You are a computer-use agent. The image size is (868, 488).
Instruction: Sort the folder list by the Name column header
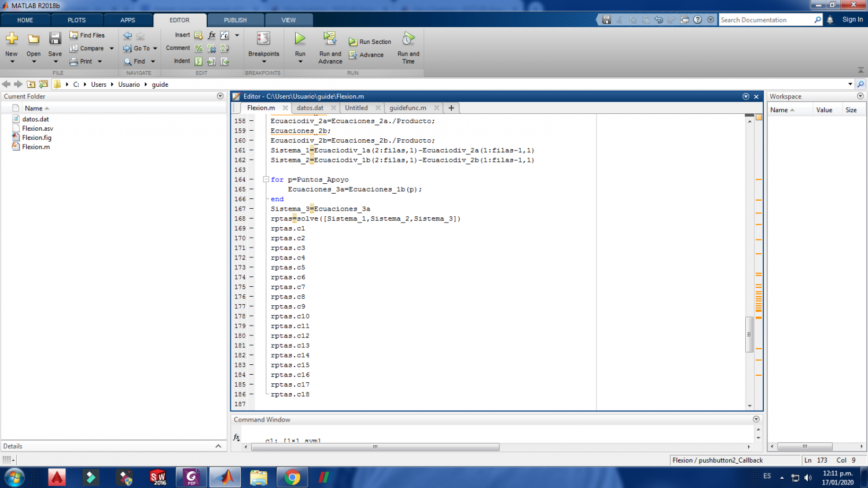coord(34,109)
